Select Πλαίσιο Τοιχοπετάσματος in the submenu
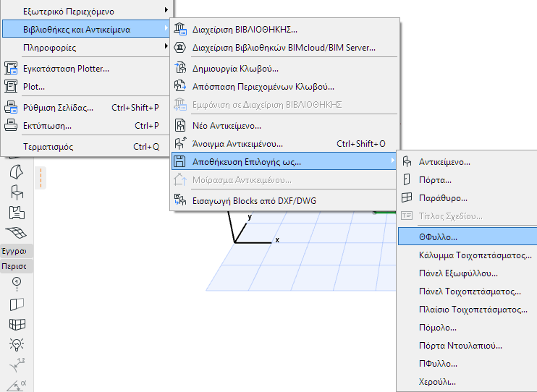 (x=468, y=310)
